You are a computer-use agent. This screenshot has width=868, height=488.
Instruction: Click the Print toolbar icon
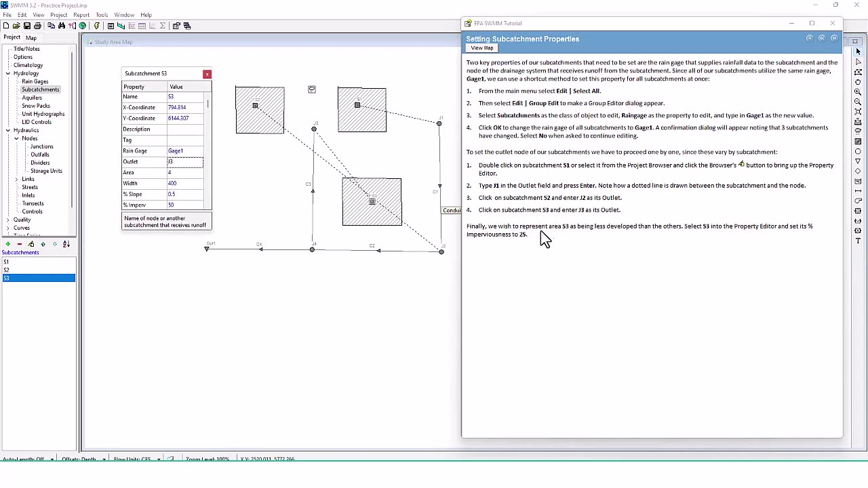tap(37, 26)
